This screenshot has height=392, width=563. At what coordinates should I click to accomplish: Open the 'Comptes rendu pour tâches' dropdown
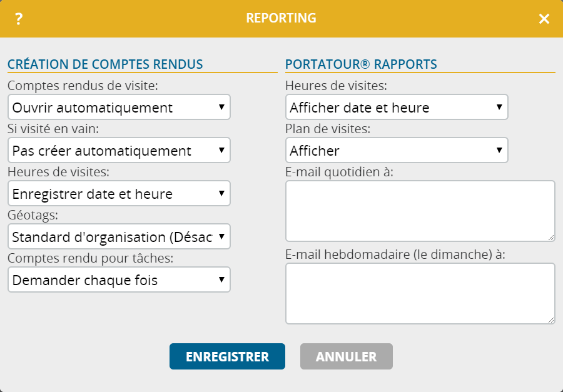pyautogui.click(x=119, y=279)
